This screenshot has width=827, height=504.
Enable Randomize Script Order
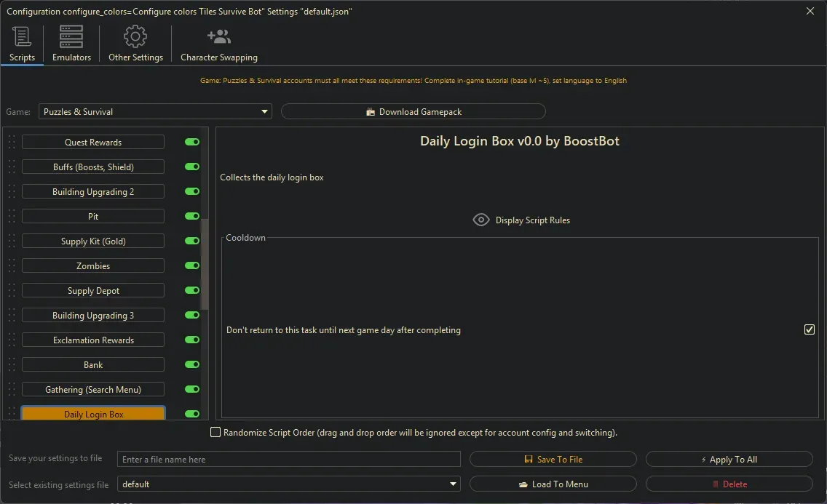(x=215, y=432)
